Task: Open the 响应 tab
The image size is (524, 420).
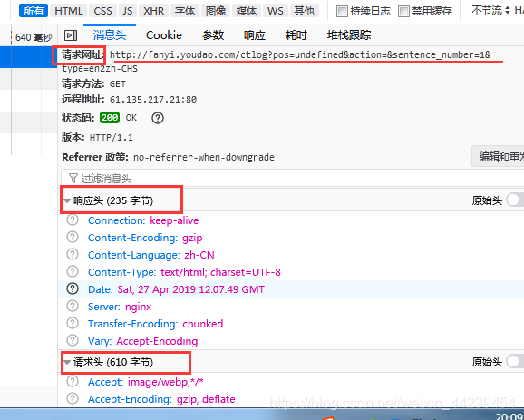Action: click(255, 35)
